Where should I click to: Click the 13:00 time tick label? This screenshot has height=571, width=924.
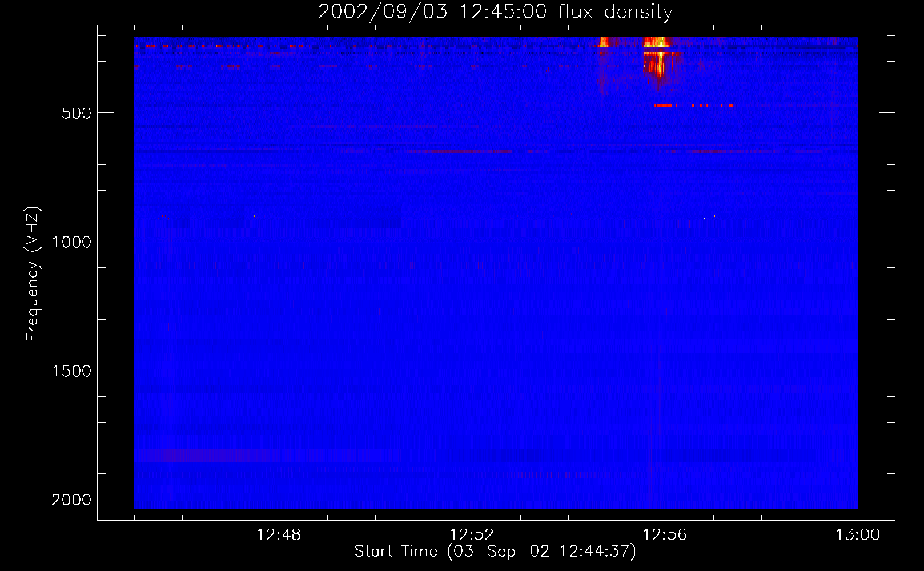(858, 535)
